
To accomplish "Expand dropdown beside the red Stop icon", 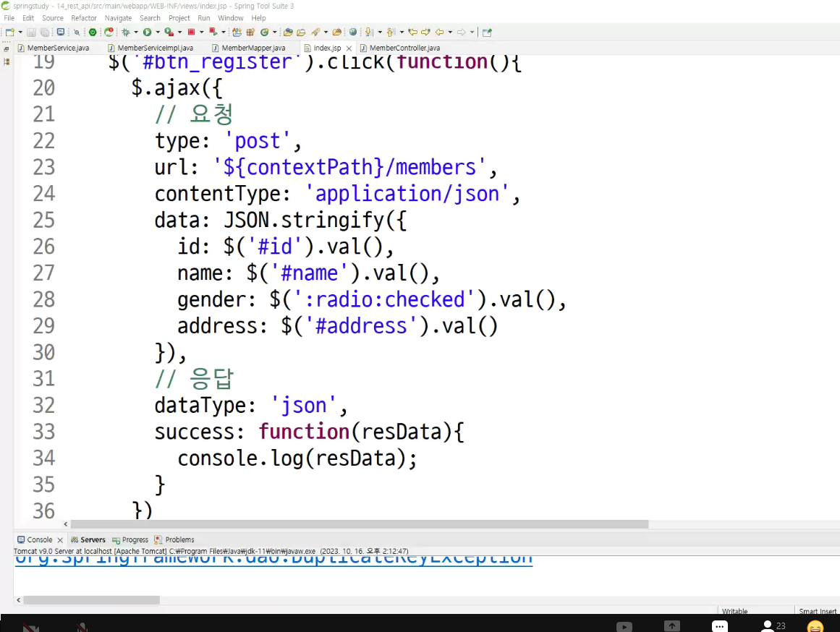I will pyautogui.click(x=201, y=32).
